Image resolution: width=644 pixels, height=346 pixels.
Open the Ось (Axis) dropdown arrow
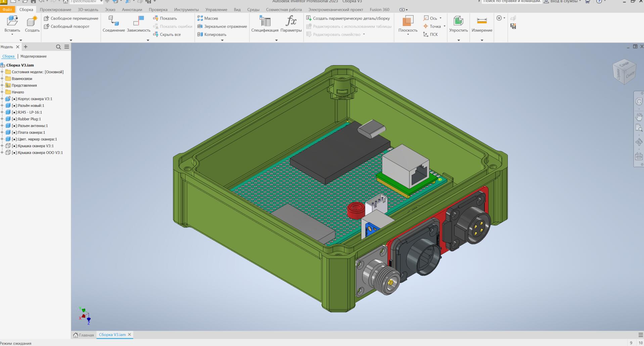[441, 18]
